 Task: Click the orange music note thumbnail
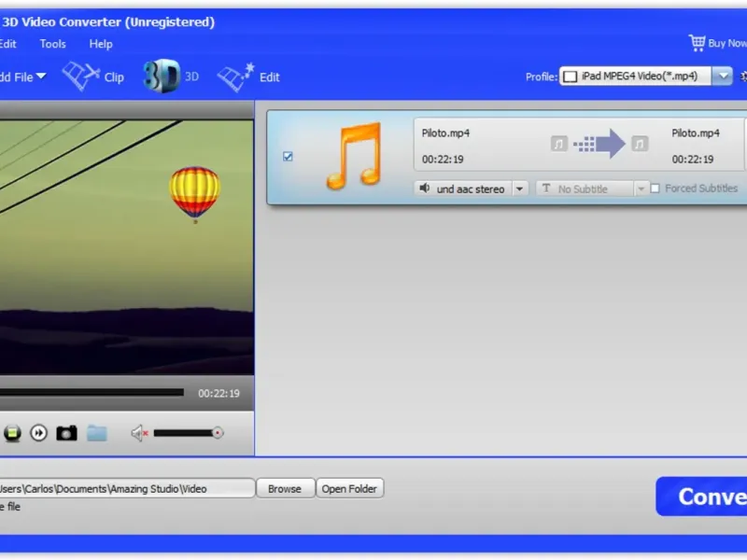coord(355,156)
